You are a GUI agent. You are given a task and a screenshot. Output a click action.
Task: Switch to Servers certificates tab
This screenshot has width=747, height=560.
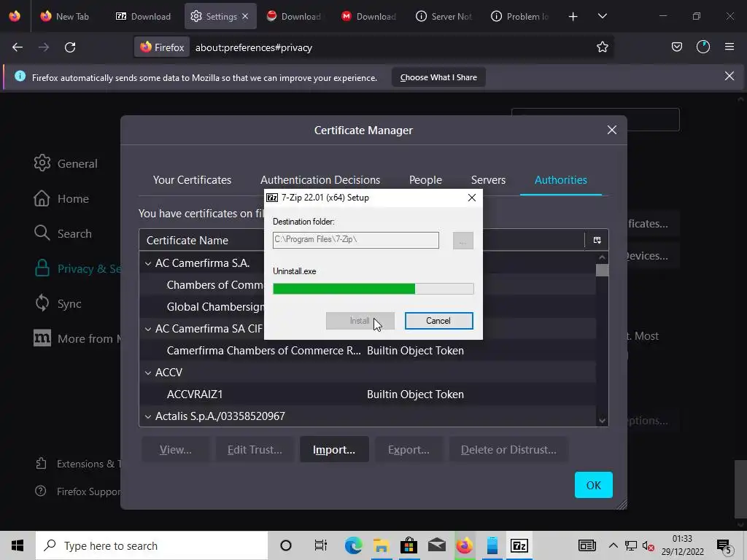tap(488, 180)
